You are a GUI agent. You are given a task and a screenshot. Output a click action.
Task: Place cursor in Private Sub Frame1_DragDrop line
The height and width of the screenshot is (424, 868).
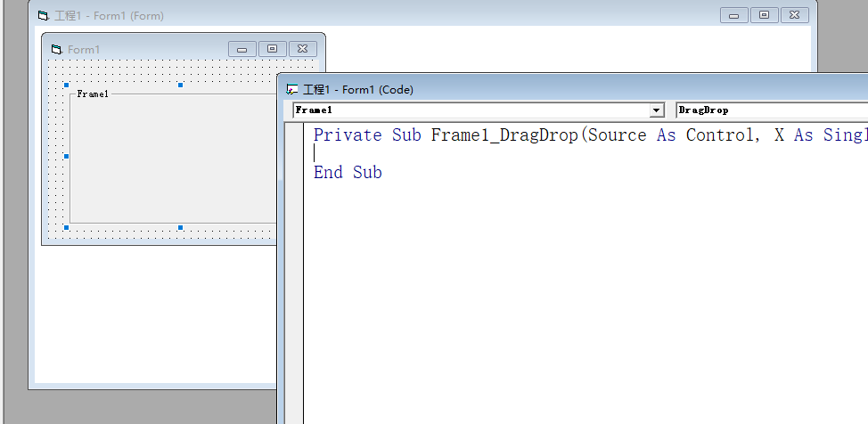click(590, 135)
